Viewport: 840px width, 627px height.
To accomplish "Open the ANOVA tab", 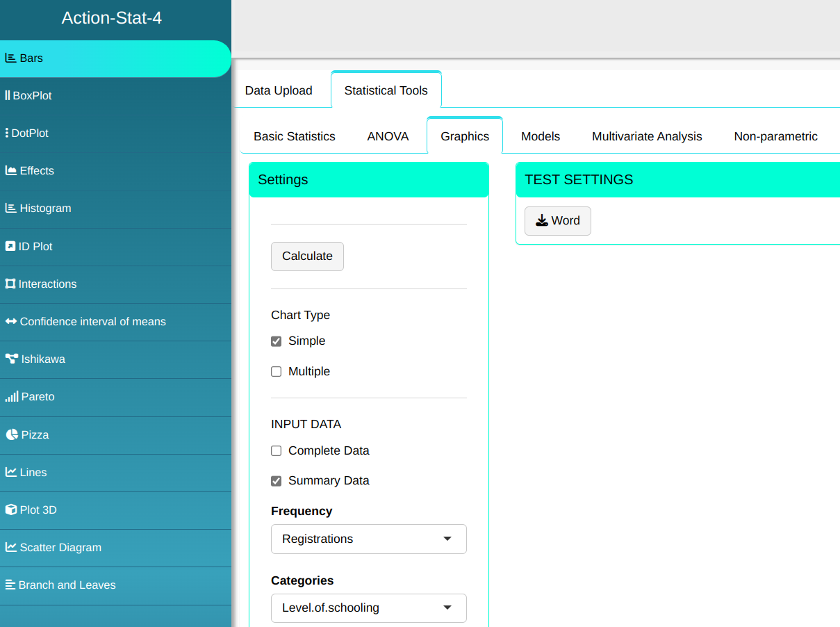I will coord(388,136).
